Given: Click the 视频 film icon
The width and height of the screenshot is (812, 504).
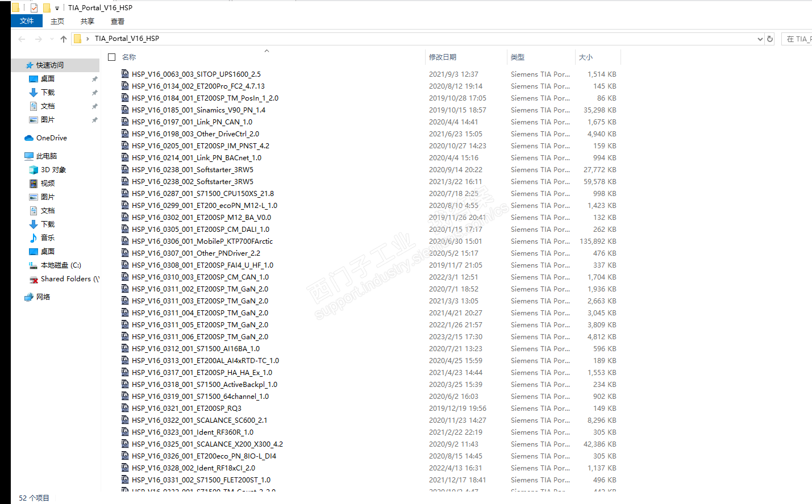Looking at the screenshot, I should (x=34, y=184).
